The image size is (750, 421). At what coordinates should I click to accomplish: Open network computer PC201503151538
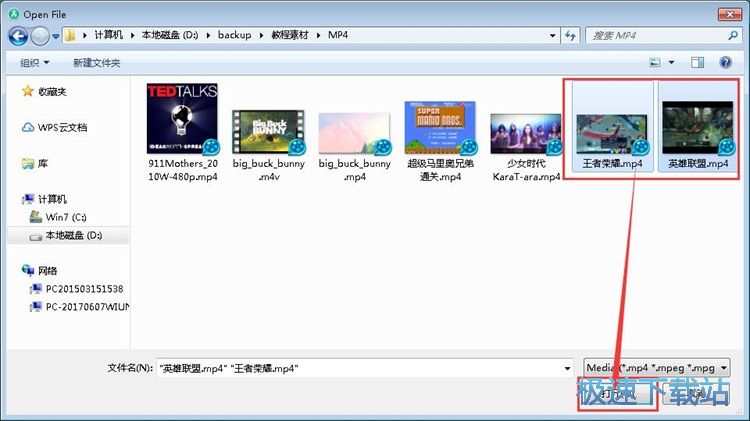pyautogui.click(x=85, y=289)
